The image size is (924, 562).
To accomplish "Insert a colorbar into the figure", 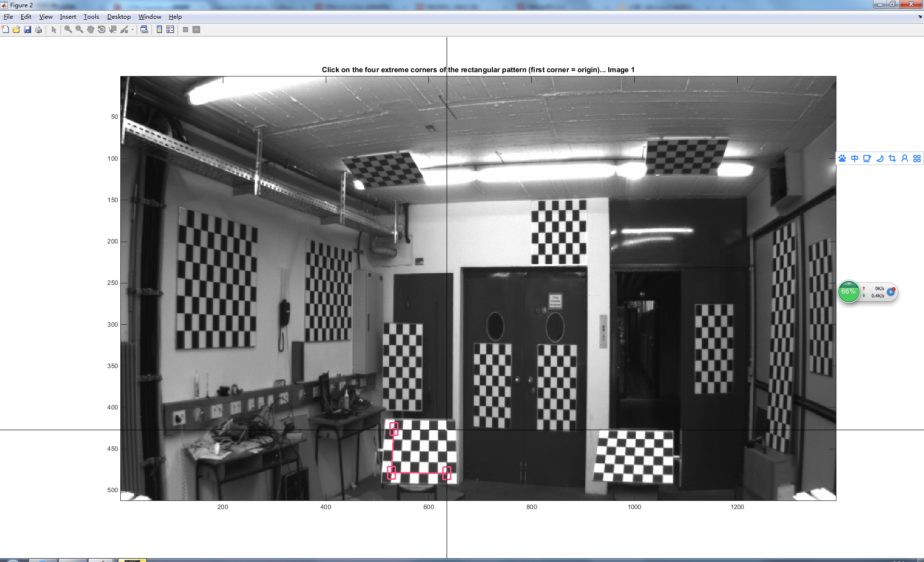I will (159, 29).
